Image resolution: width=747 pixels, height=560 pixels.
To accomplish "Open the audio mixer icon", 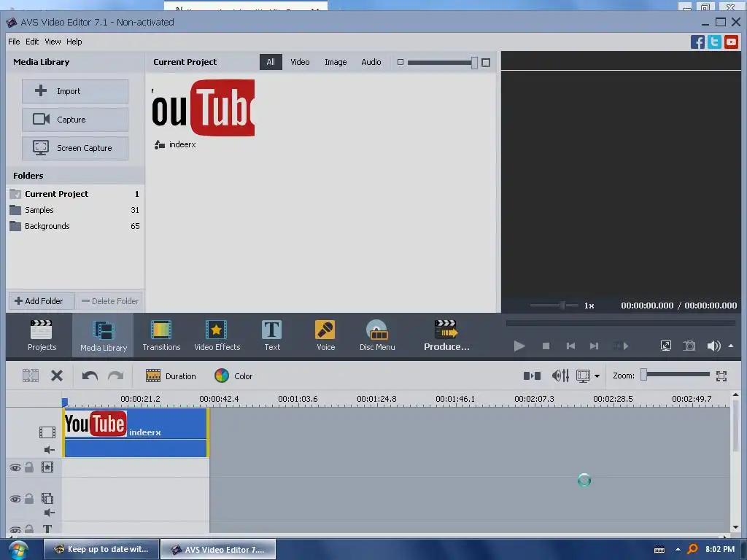I will point(560,376).
